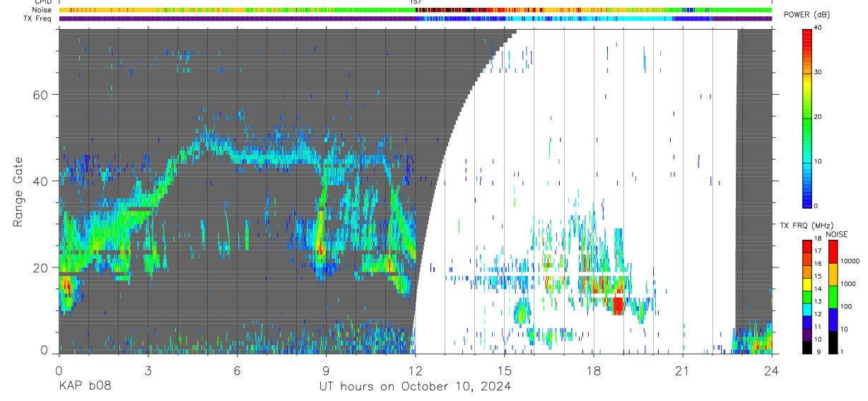The height and width of the screenshot is (401, 868).
Task: Click the 6 hour tick on UT axis
Action: coord(237,370)
